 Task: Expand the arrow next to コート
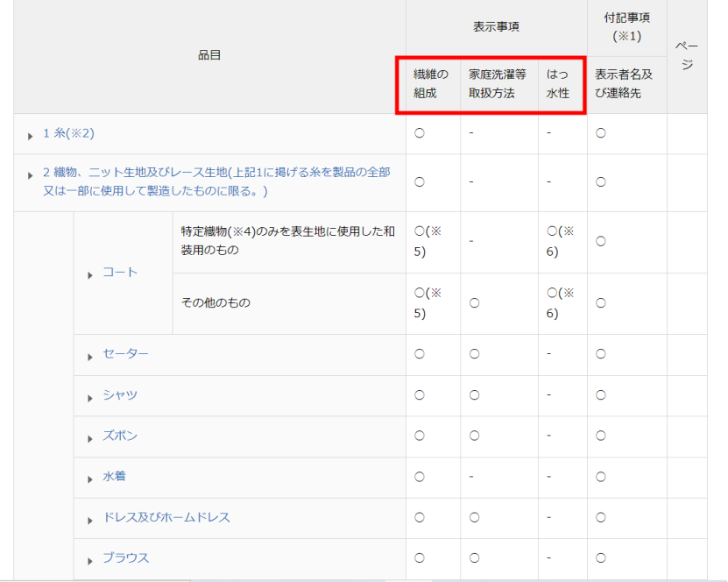[90, 274]
